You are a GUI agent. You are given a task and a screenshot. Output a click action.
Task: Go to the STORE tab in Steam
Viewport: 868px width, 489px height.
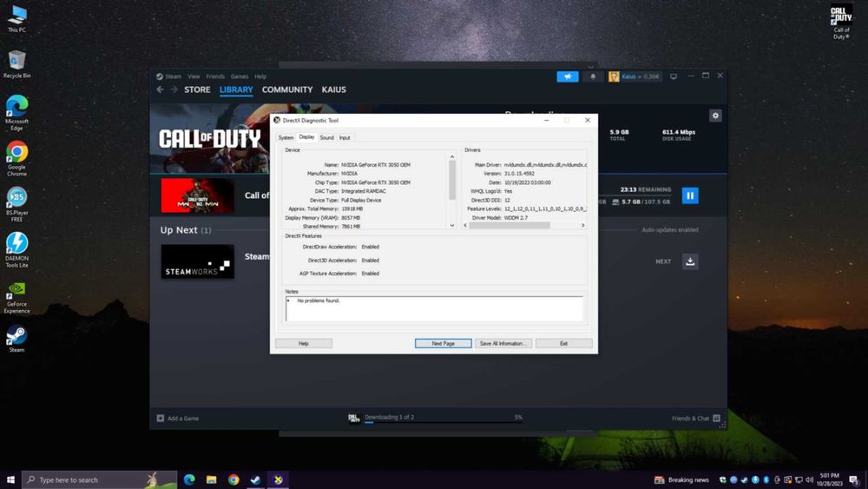(197, 89)
